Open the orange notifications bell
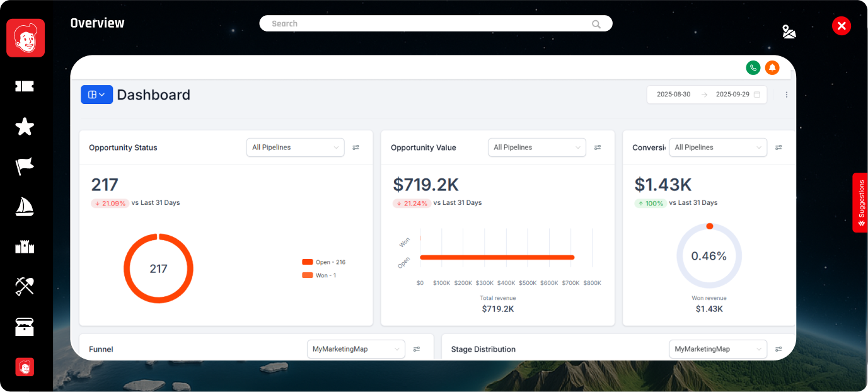This screenshot has width=868, height=392. click(x=772, y=68)
